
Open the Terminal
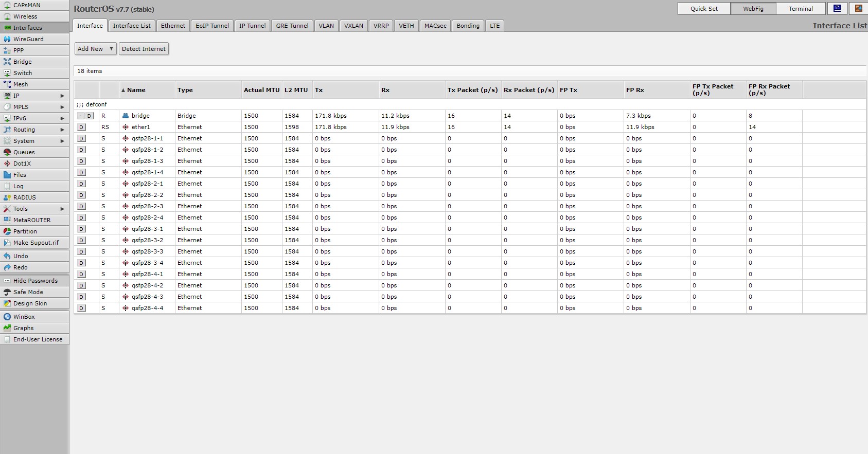pyautogui.click(x=801, y=9)
